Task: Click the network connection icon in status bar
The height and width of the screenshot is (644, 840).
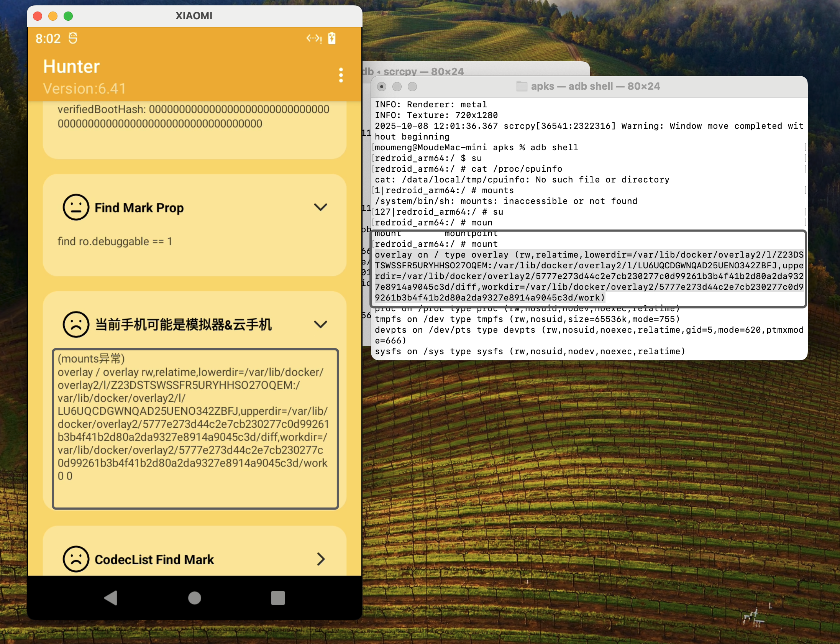Action: [x=314, y=38]
